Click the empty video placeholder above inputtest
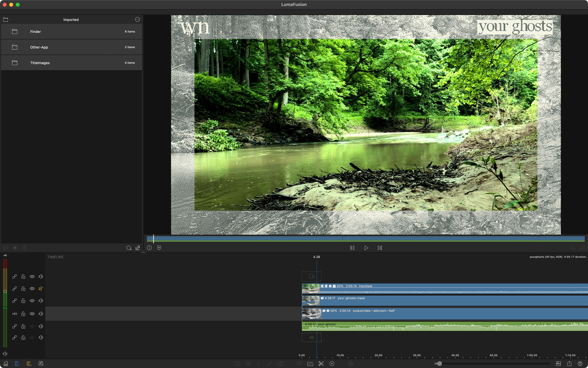This screenshot has height=368, width=588. coord(311,276)
